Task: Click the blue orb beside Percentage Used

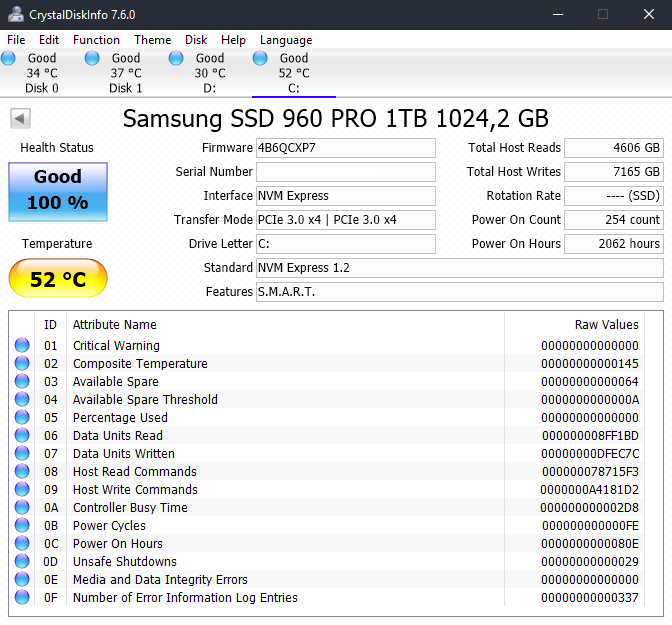Action: point(22,417)
